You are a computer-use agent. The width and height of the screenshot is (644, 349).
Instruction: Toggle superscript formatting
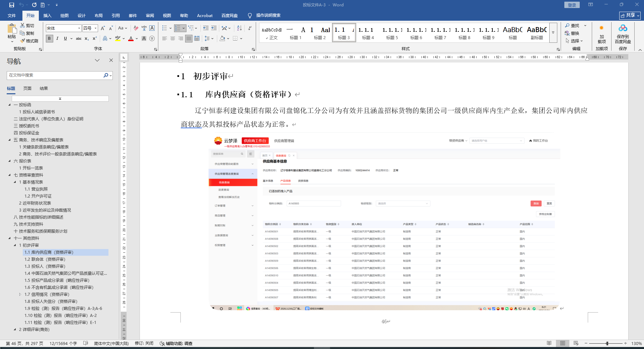coord(95,38)
